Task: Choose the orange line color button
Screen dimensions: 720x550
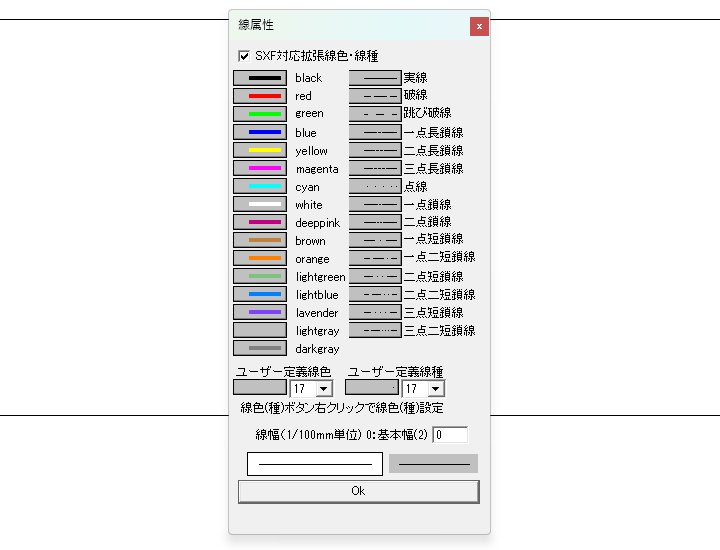Action: click(x=260, y=258)
